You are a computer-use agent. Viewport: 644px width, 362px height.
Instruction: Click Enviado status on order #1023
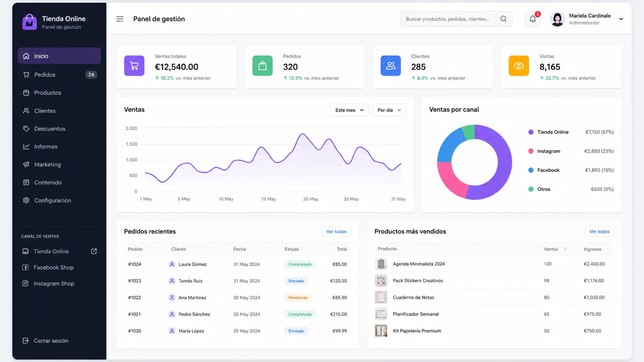tap(296, 281)
